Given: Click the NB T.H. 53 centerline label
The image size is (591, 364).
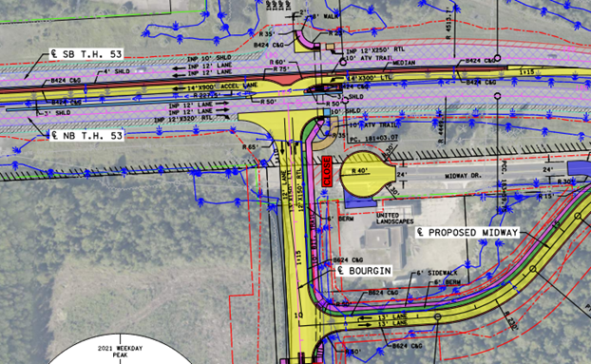Looking at the screenshot, I should pos(86,136).
